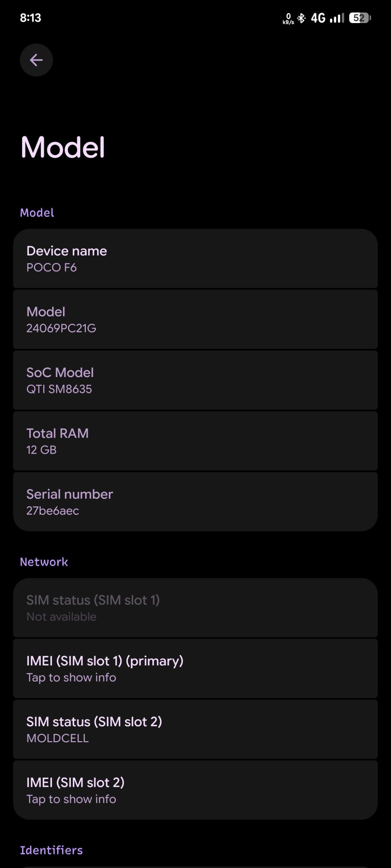Show IMEI info for SIM slot 2
The height and width of the screenshot is (868, 391).
pos(195,790)
